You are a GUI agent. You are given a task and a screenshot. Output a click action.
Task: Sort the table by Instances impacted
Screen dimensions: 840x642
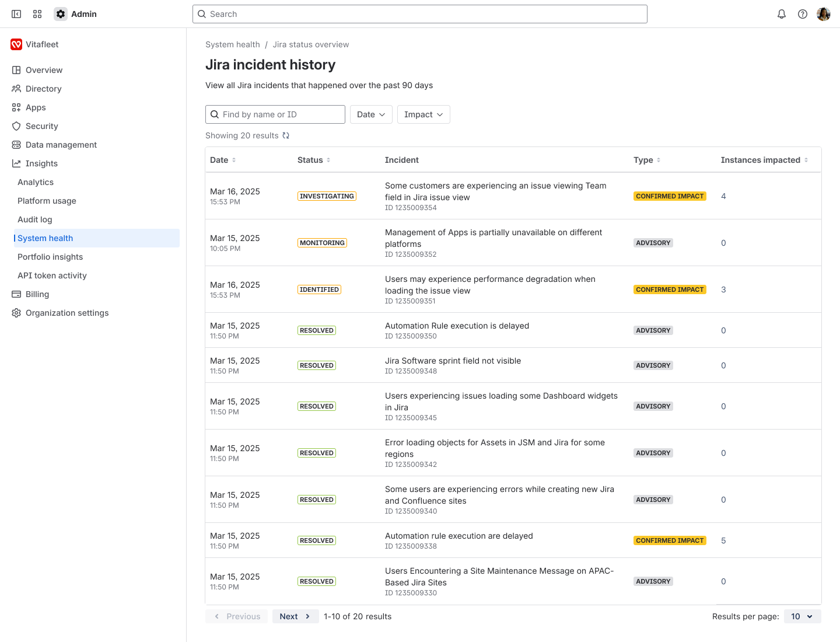click(x=807, y=159)
